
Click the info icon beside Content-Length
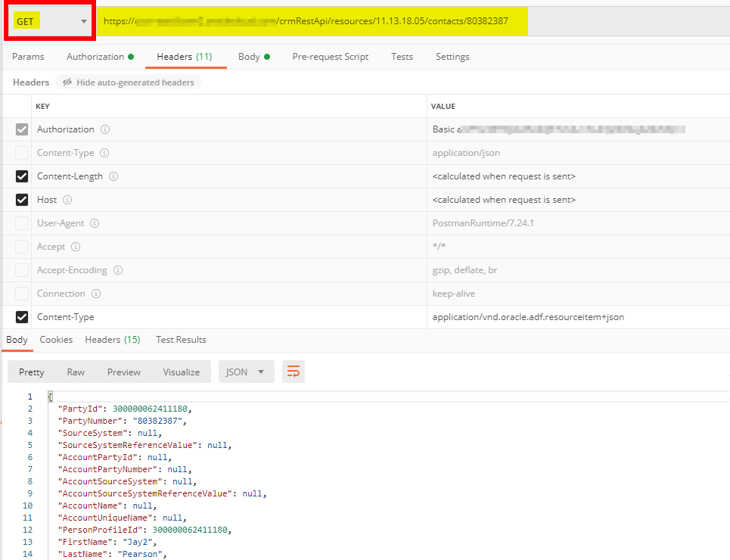point(113,176)
